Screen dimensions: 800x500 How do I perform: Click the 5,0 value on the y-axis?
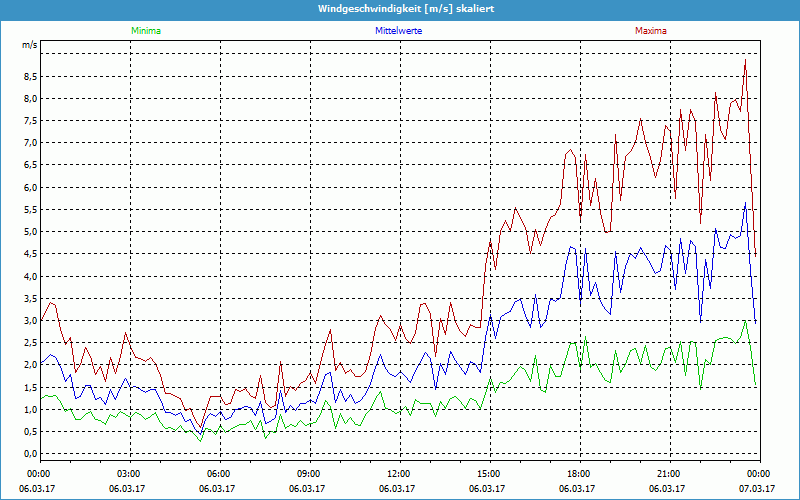tap(30, 232)
